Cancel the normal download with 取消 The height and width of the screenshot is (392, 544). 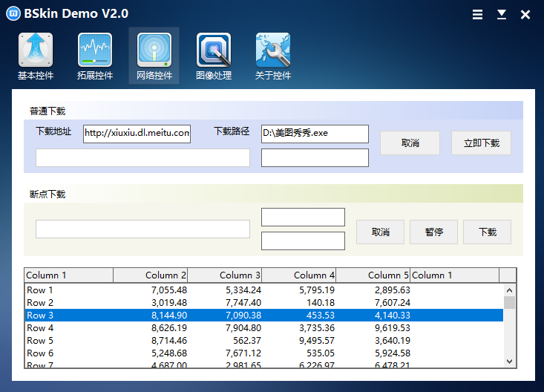pyautogui.click(x=410, y=143)
